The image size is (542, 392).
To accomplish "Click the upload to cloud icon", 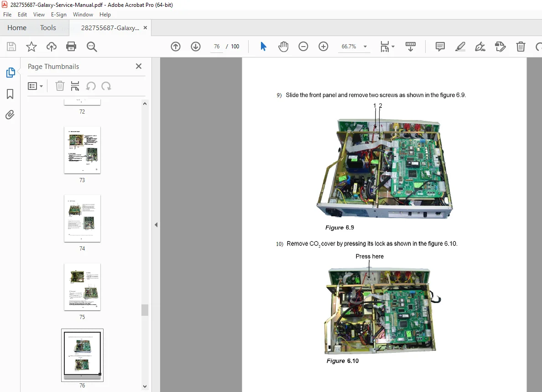I will 52,47.
